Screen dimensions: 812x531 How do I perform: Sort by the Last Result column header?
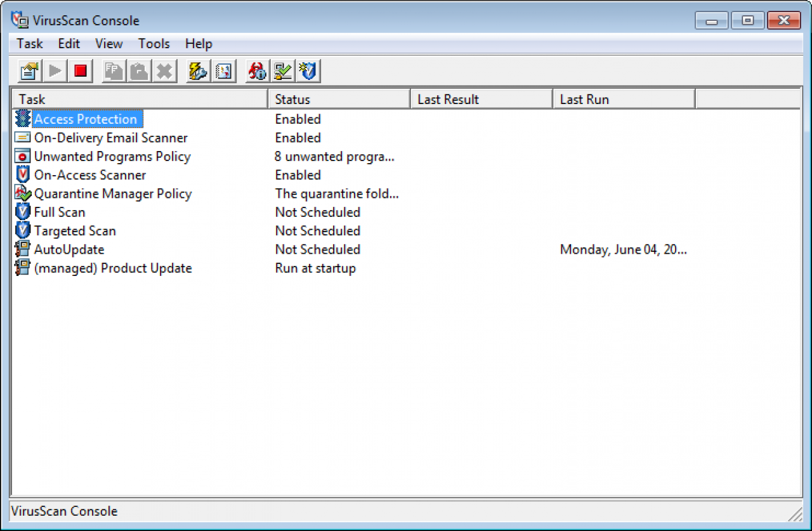[x=481, y=99]
